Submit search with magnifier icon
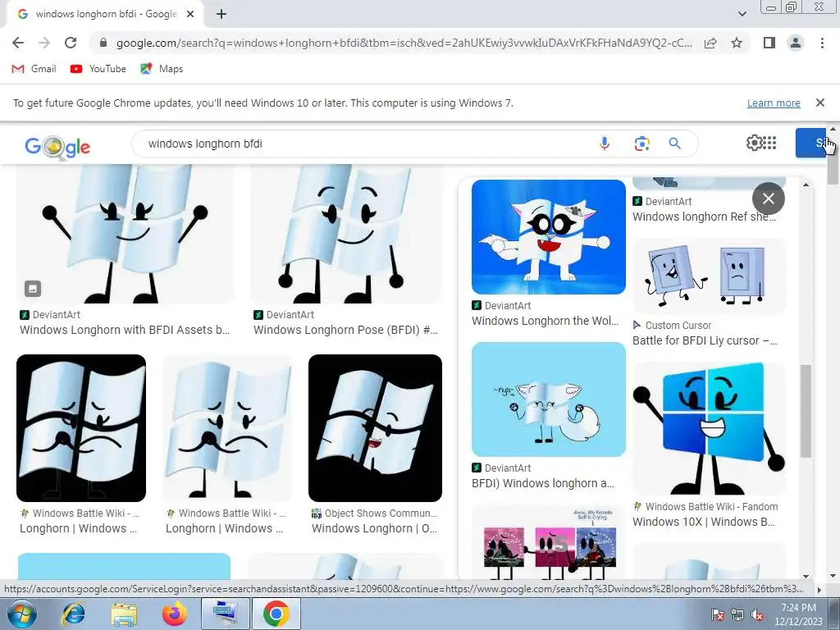The height and width of the screenshot is (630, 840). tap(674, 144)
